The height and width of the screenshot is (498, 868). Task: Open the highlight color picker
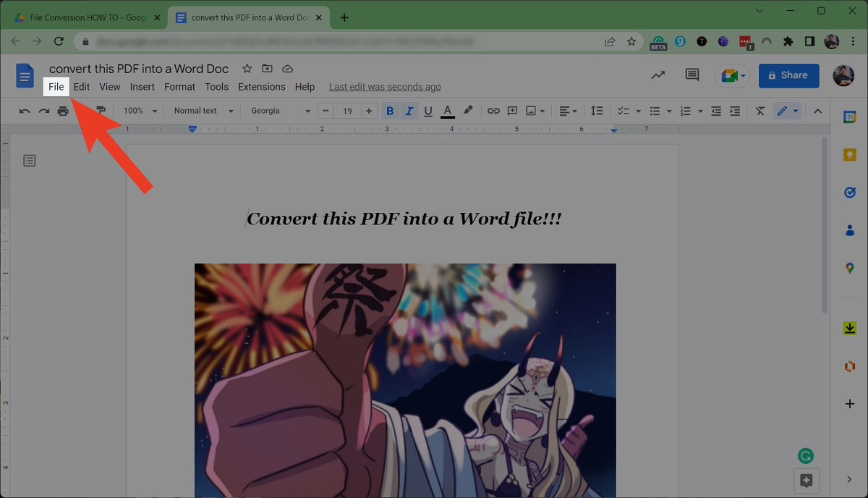click(468, 111)
